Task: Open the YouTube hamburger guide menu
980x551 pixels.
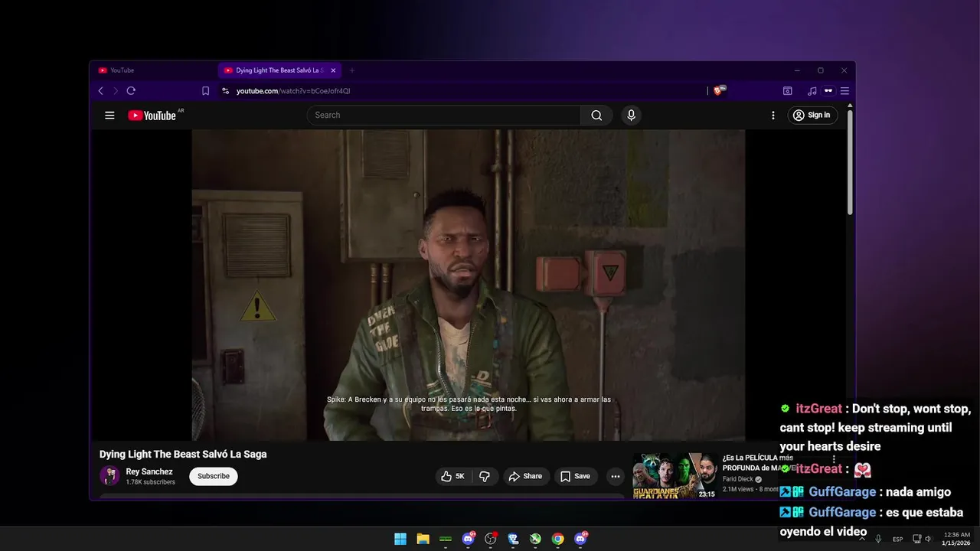Action: click(x=109, y=116)
